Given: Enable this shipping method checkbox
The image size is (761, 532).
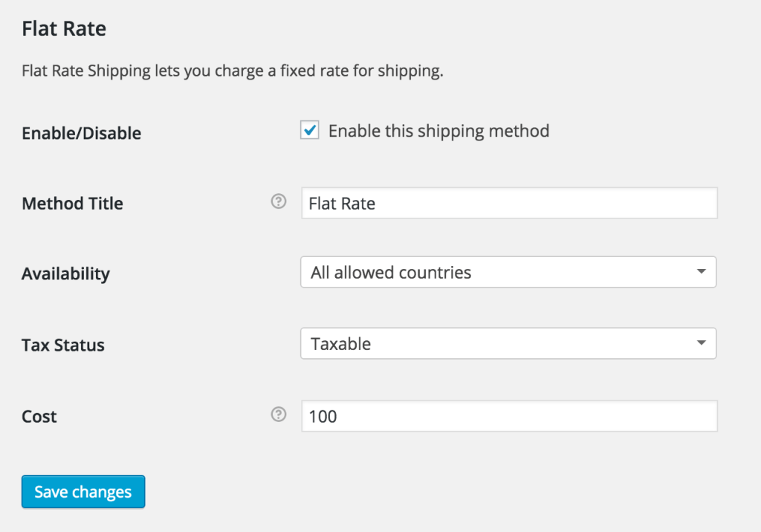Looking at the screenshot, I should [309, 130].
